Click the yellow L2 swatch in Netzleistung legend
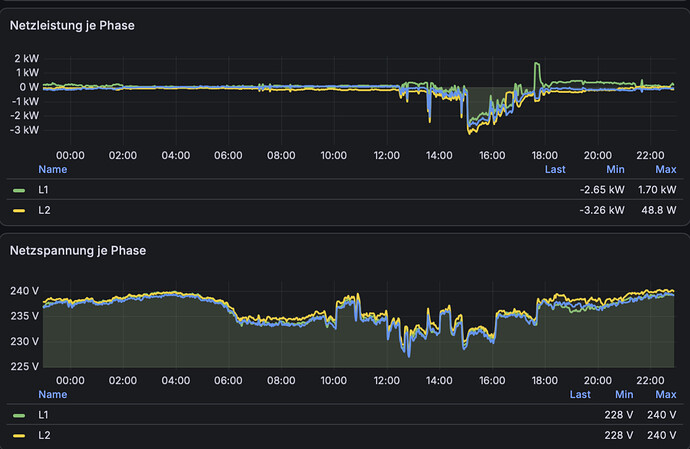Image resolution: width=690 pixels, height=449 pixels. tap(19, 210)
